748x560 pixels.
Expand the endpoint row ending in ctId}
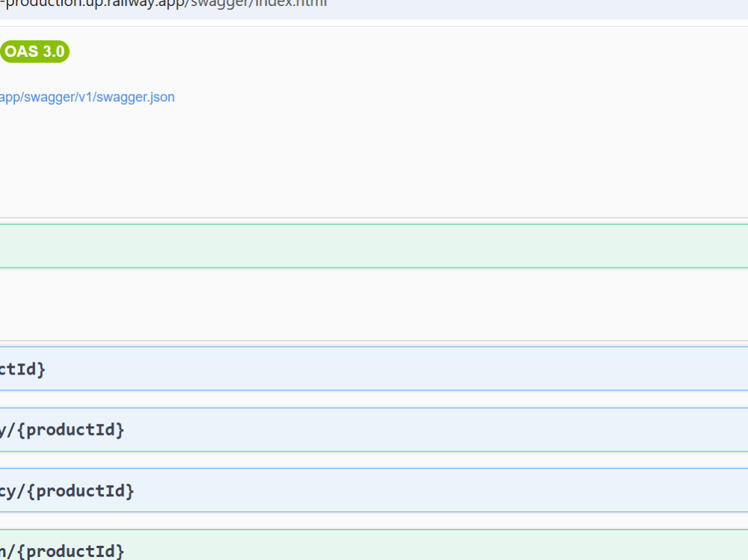pyautogui.click(x=374, y=369)
